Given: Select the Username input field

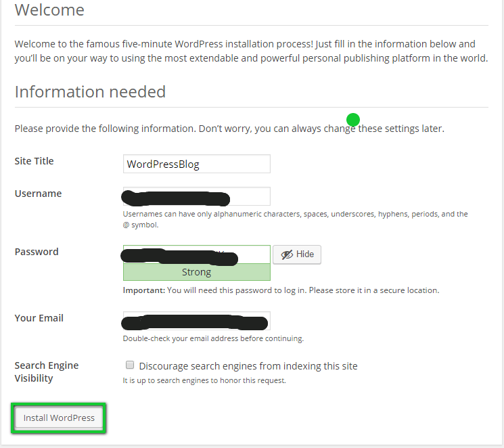Looking at the screenshot, I should click(197, 196).
